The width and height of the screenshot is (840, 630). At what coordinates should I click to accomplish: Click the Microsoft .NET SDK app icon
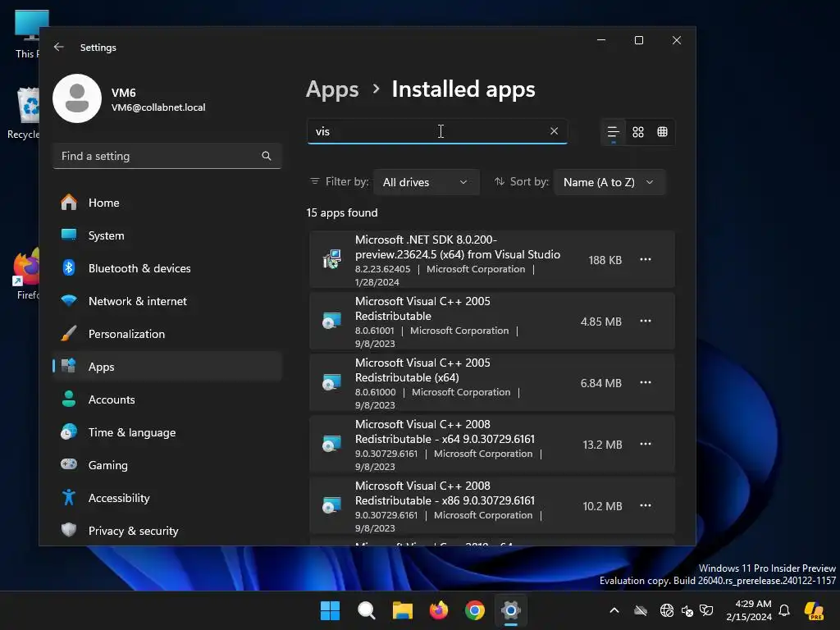[x=331, y=260]
